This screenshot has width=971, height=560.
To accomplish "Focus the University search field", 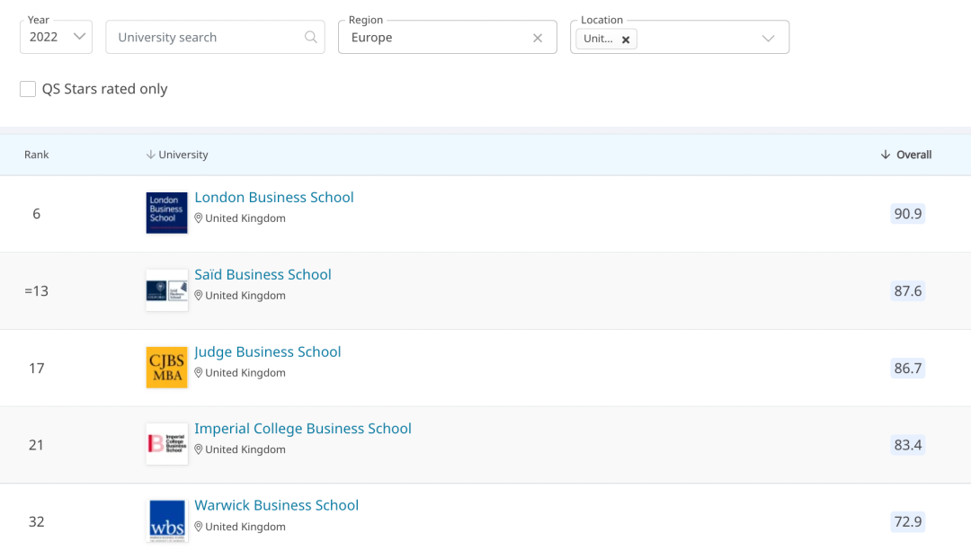I will point(205,38).
